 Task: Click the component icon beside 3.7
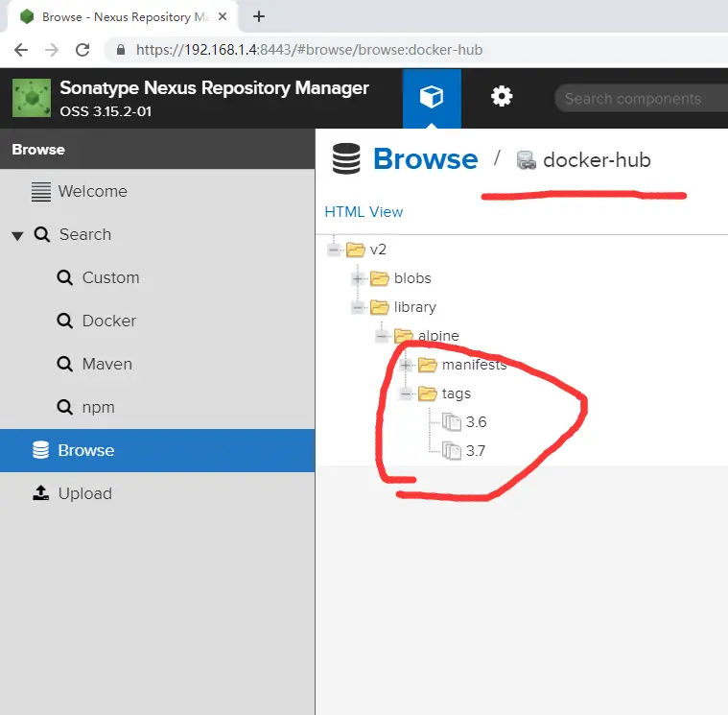pyautogui.click(x=452, y=451)
